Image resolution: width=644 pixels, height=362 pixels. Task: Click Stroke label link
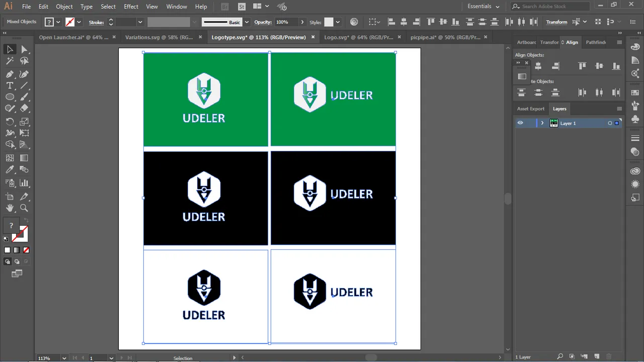click(96, 22)
